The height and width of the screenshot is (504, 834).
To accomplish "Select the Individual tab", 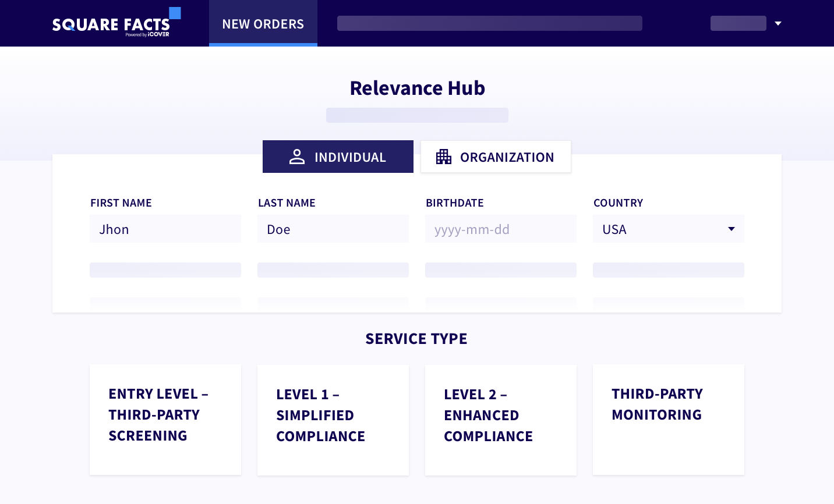I will [x=338, y=157].
